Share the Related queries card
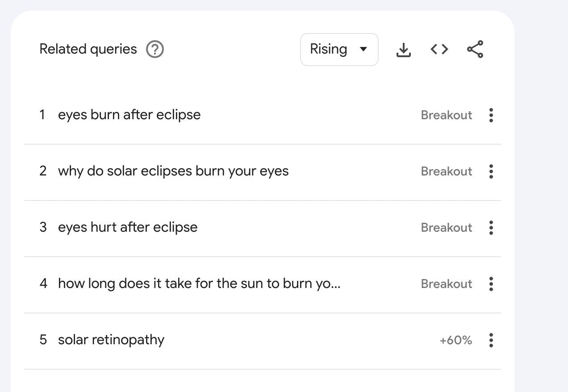 pos(475,49)
